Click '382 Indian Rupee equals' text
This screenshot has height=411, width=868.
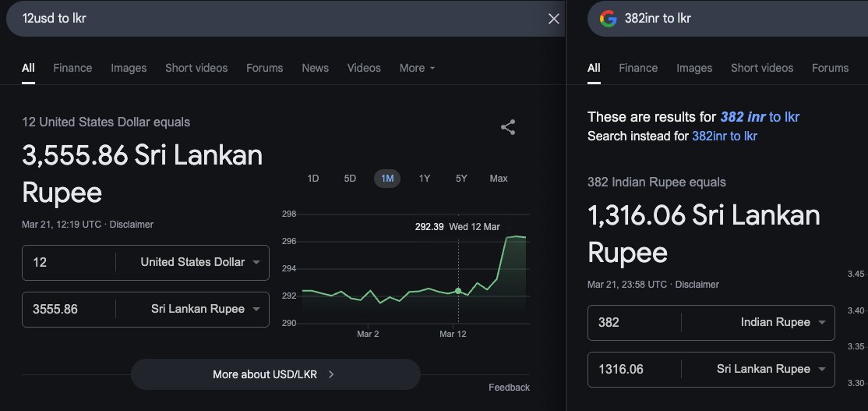click(x=657, y=182)
